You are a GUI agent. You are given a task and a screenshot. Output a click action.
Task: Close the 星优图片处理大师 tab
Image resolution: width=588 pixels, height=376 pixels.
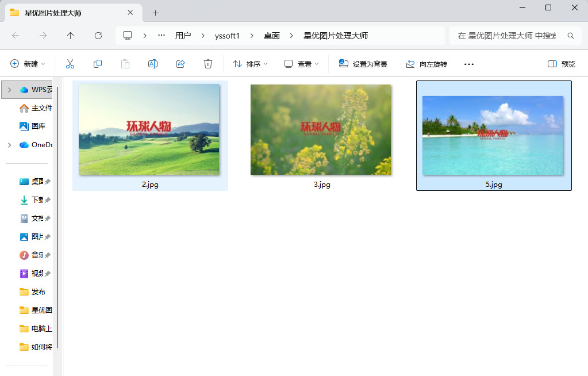[x=130, y=13]
